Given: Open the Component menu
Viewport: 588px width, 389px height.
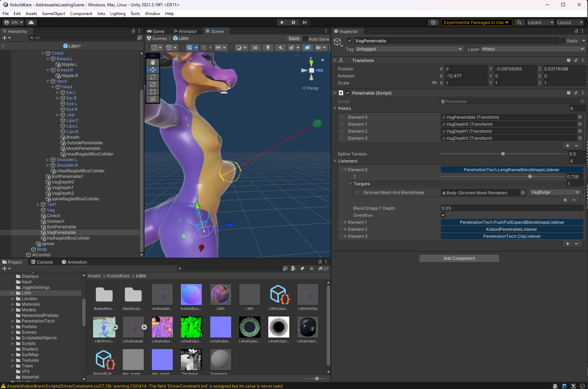Looking at the screenshot, I should click(x=81, y=14).
